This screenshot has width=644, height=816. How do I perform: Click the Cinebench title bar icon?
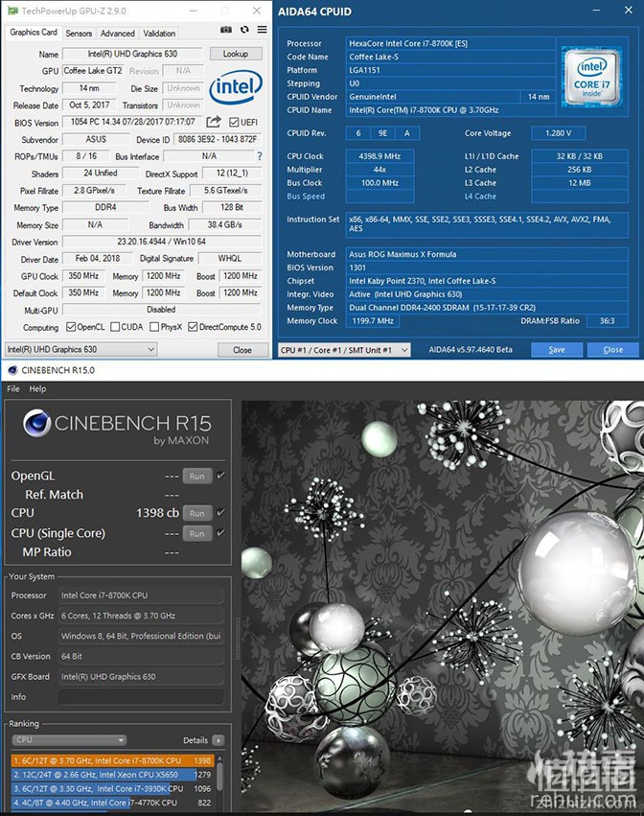click(12, 370)
